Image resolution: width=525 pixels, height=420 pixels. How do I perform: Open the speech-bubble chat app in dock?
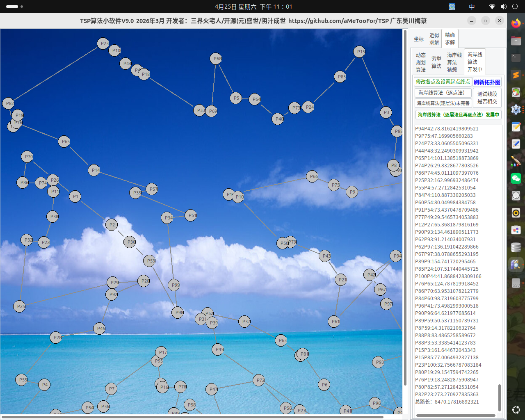coord(516,196)
